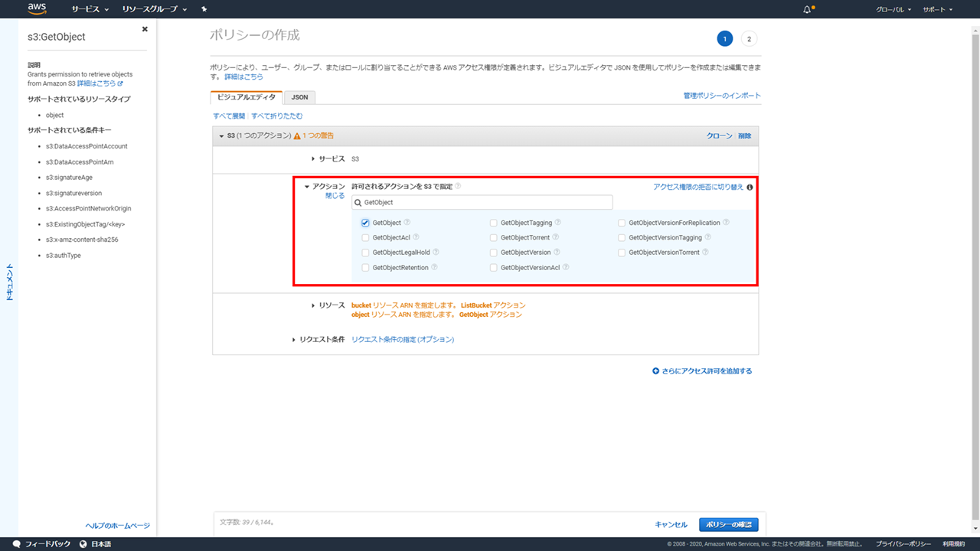Click help icon next to GetObjectRetention
Viewport: 980px width, 551px height.
[435, 267]
